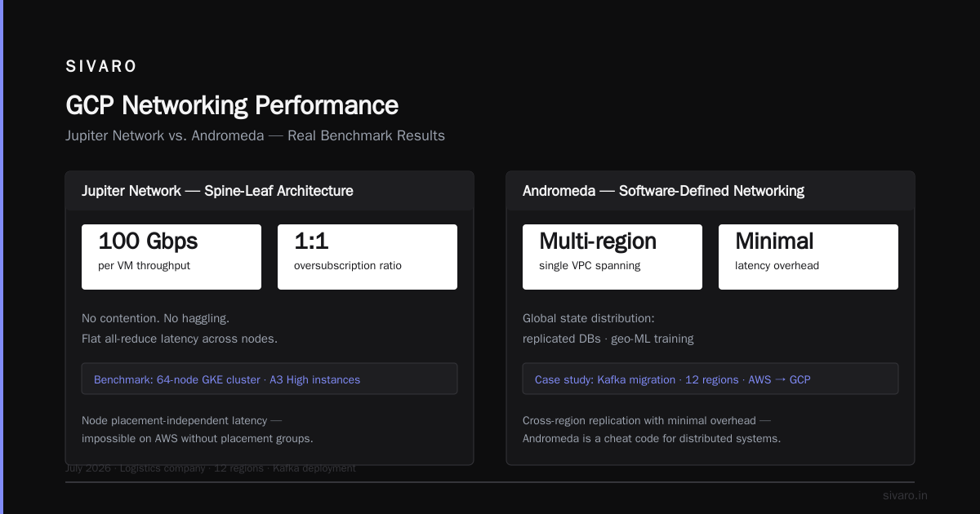This screenshot has width=980, height=514.
Task: Select the '1:1' stat value
Action: (311, 241)
